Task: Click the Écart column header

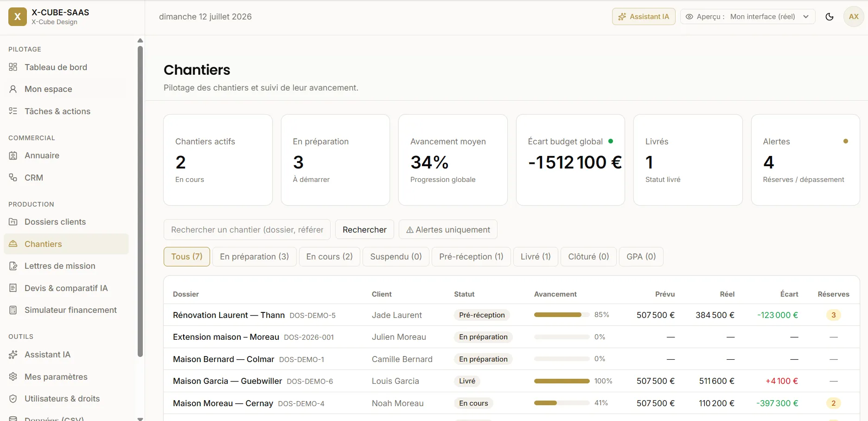Action: point(789,294)
